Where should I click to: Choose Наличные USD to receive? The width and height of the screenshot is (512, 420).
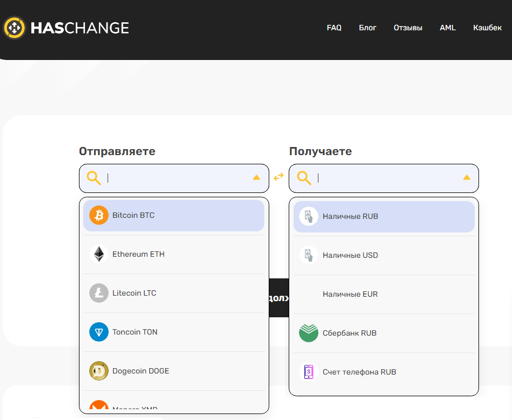point(384,255)
